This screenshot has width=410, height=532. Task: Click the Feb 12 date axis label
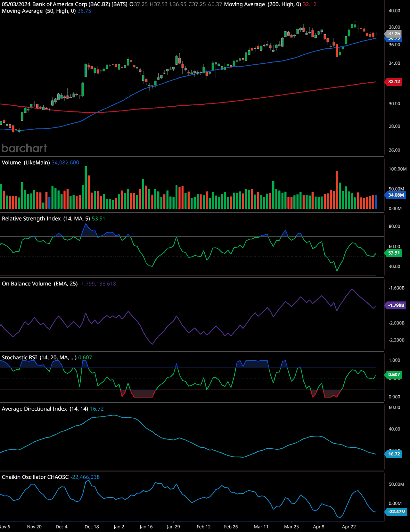(204, 527)
